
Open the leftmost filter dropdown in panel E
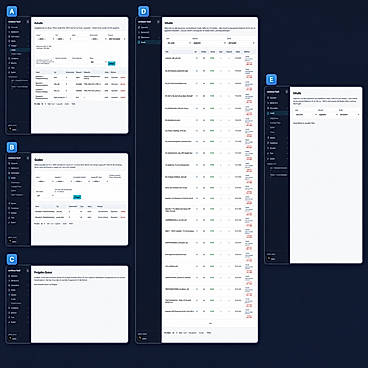coord(305,114)
